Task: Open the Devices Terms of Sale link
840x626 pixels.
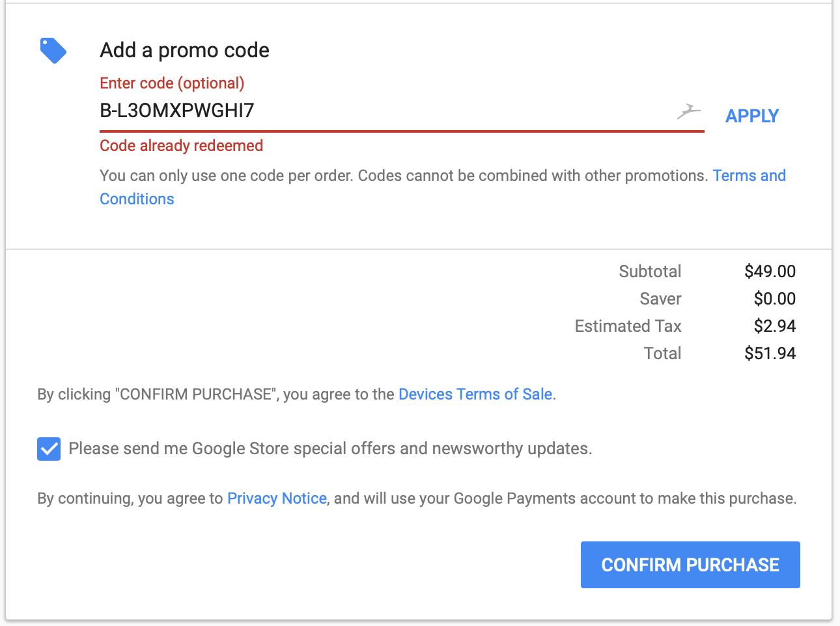Action: (x=475, y=394)
